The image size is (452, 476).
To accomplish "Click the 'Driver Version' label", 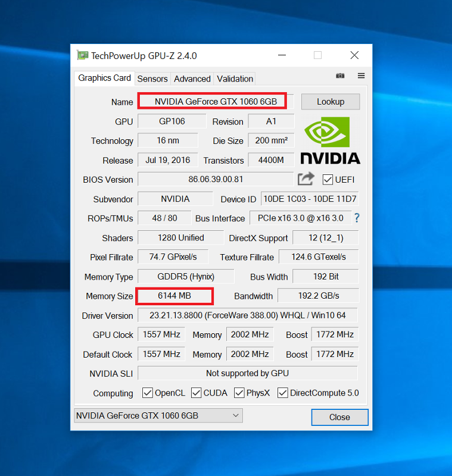I will tap(108, 316).
